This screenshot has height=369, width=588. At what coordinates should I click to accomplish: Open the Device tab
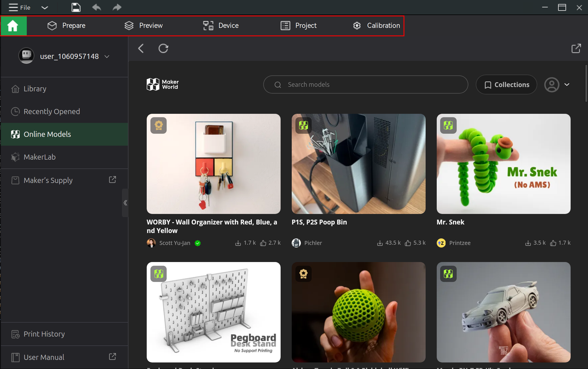(221, 26)
